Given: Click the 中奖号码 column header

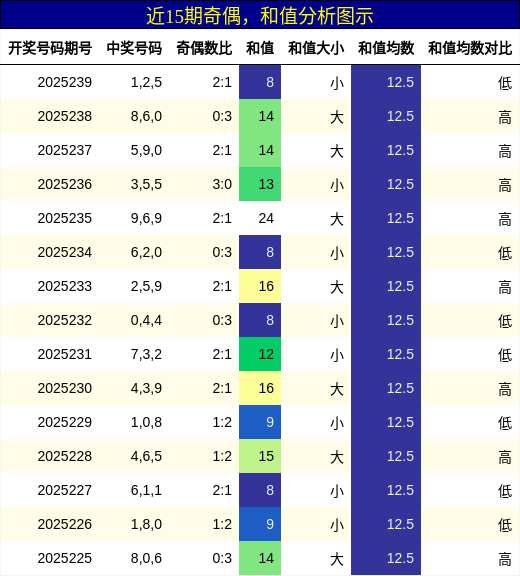Looking at the screenshot, I should [134, 48].
